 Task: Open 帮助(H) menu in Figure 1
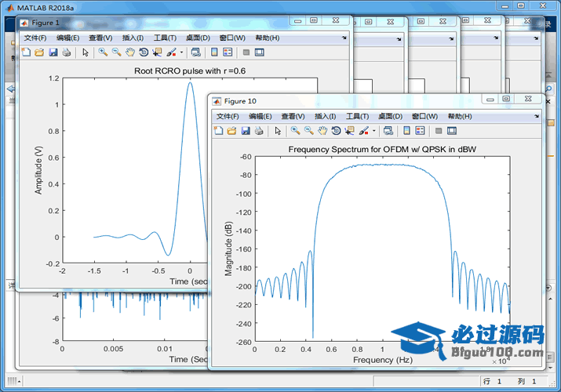coord(268,38)
